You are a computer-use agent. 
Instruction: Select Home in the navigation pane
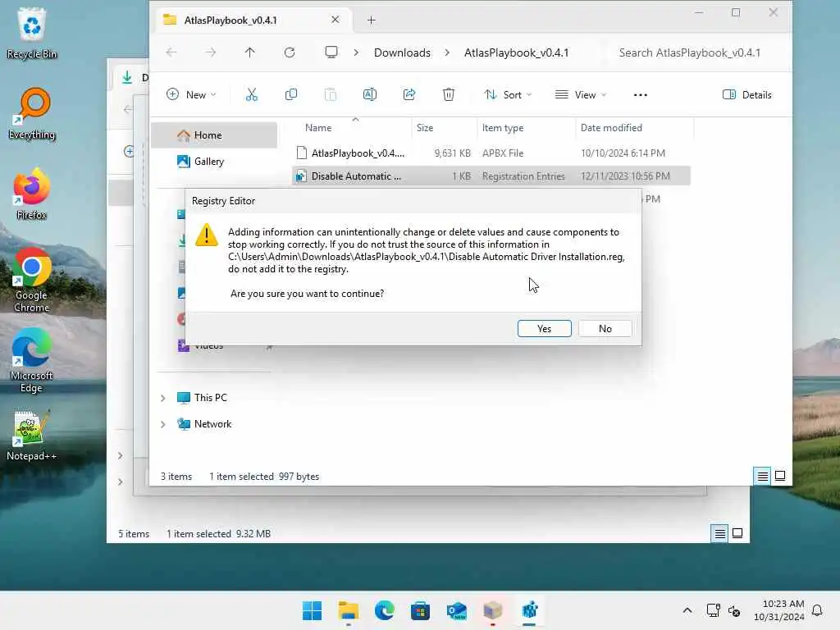(x=214, y=135)
